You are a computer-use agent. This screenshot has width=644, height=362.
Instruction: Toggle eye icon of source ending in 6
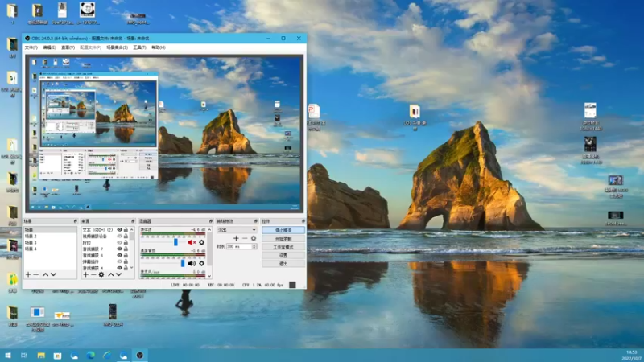[x=119, y=255]
